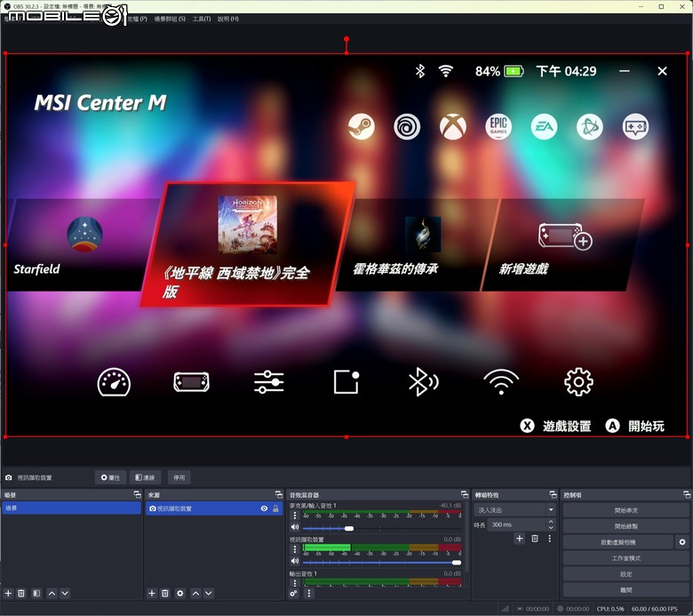Click the game controller chat launcher icon
The height and width of the screenshot is (616, 693).
[635, 126]
